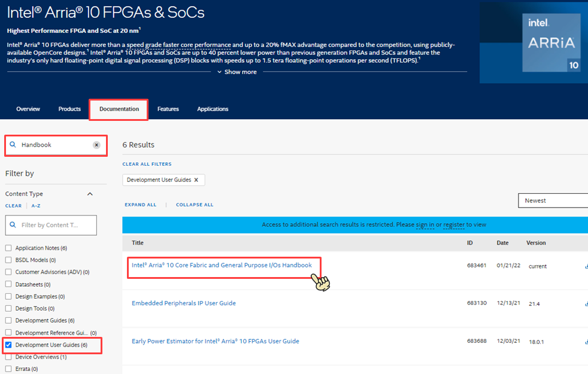Viewport: 588px width, 374px height.
Task: Check the Design Examples (0) checkbox
Action: click(8, 296)
